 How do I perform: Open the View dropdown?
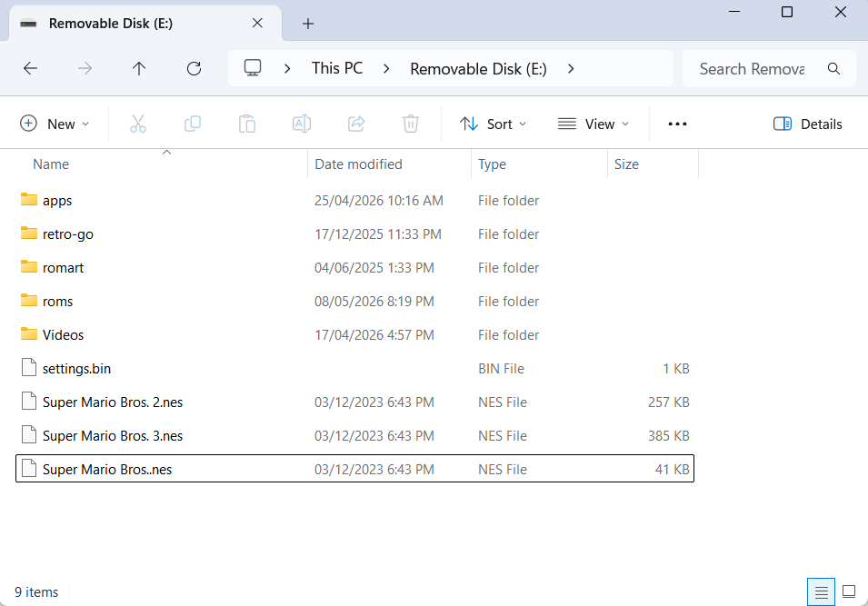click(x=594, y=124)
